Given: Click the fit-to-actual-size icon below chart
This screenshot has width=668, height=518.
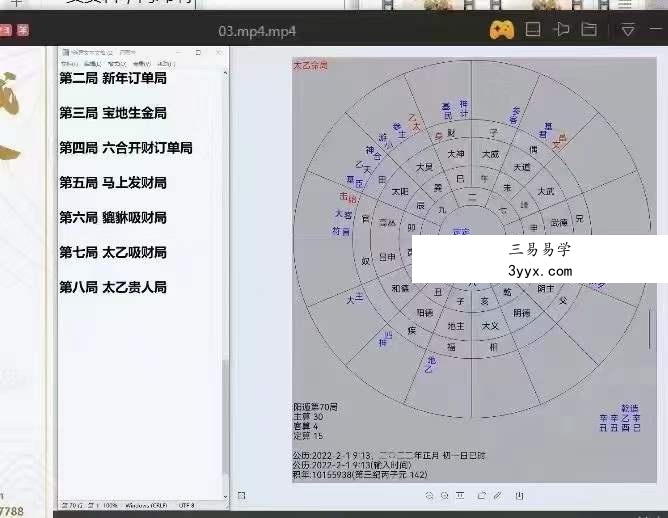Looking at the screenshot, I should [460, 495].
